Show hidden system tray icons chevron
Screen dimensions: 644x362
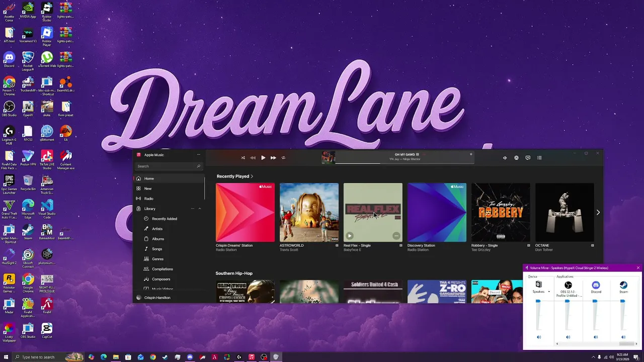click(592, 357)
